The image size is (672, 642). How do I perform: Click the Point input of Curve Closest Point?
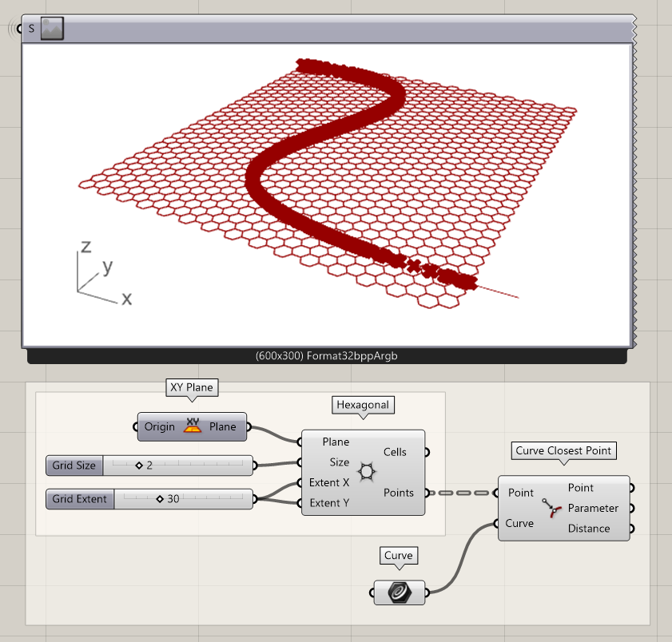pos(521,493)
